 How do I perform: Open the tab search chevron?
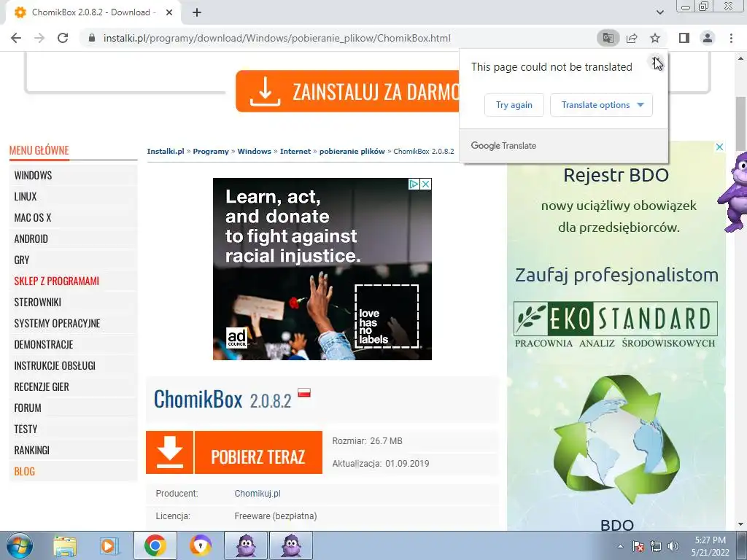(x=659, y=12)
